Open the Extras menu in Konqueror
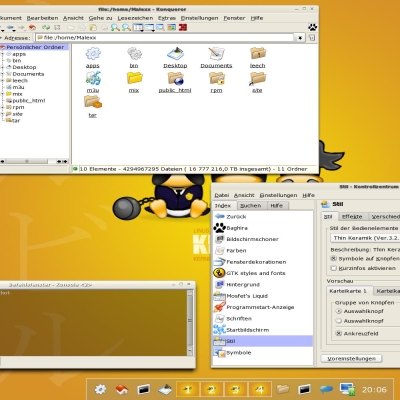 [x=167, y=18]
